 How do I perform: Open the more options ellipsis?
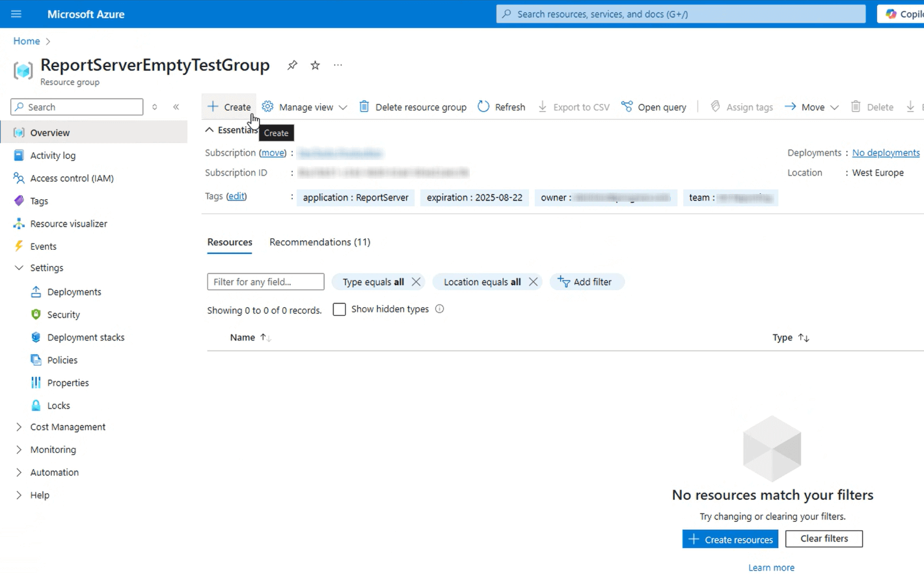tap(338, 65)
